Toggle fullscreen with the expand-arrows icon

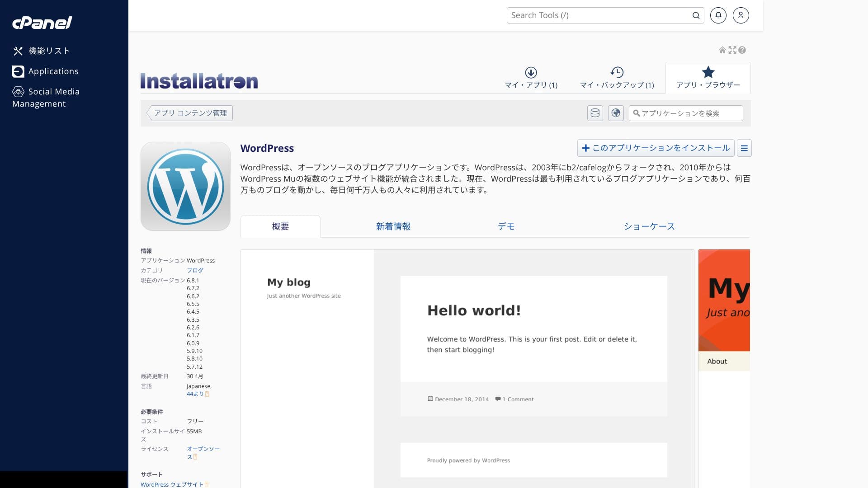point(732,50)
